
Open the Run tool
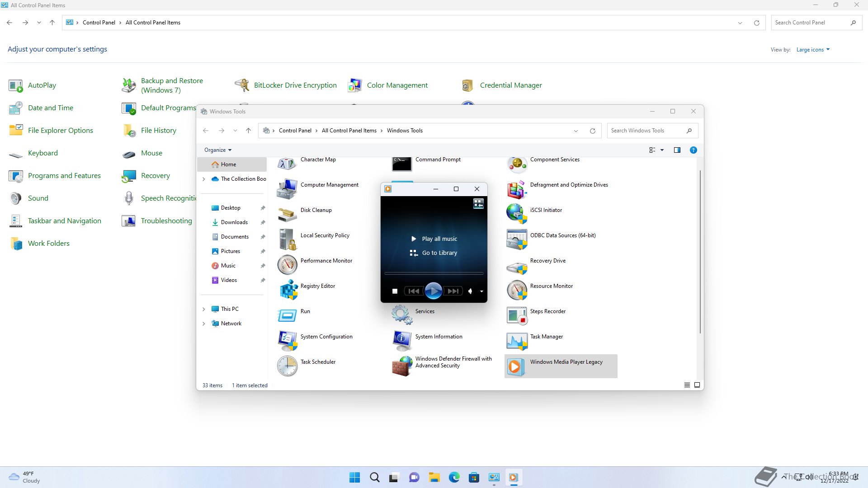pyautogui.click(x=293, y=315)
